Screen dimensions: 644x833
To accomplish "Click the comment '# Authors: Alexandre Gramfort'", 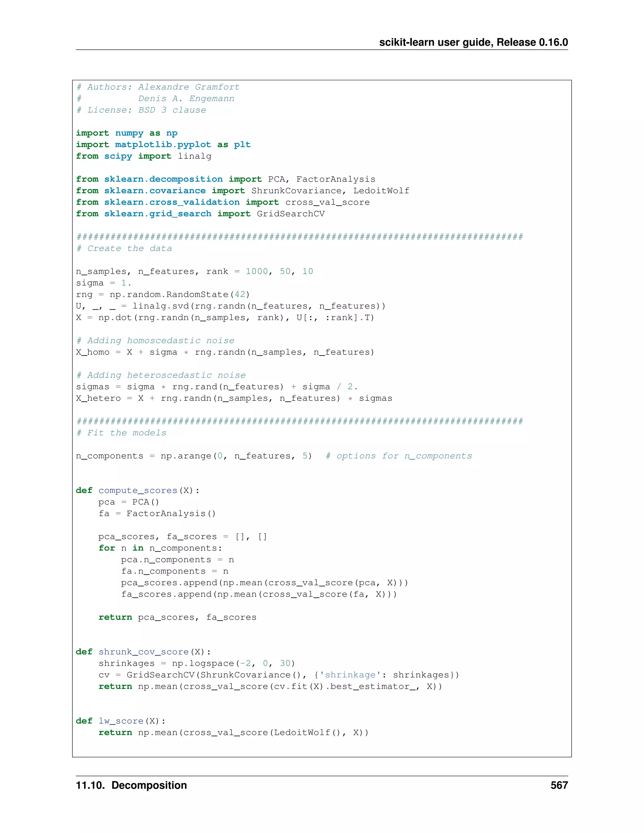I will [158, 87].
